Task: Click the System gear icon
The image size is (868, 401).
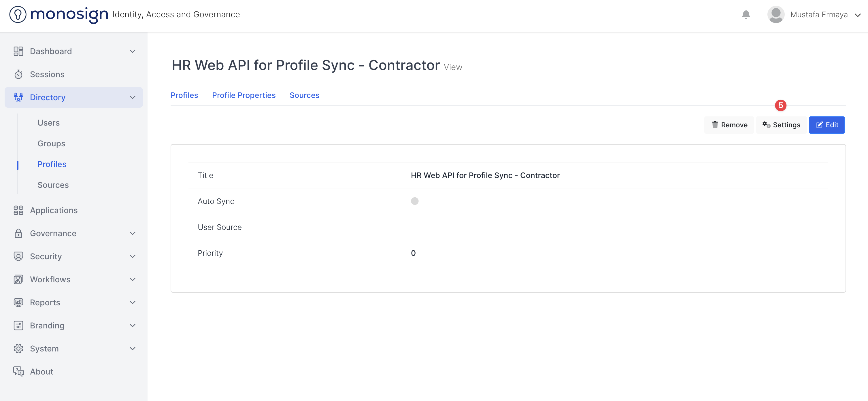Action: click(x=18, y=349)
